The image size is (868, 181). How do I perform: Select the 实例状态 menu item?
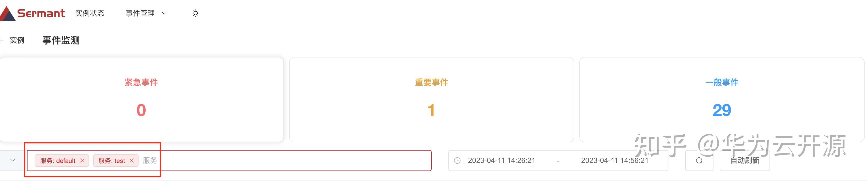point(90,13)
